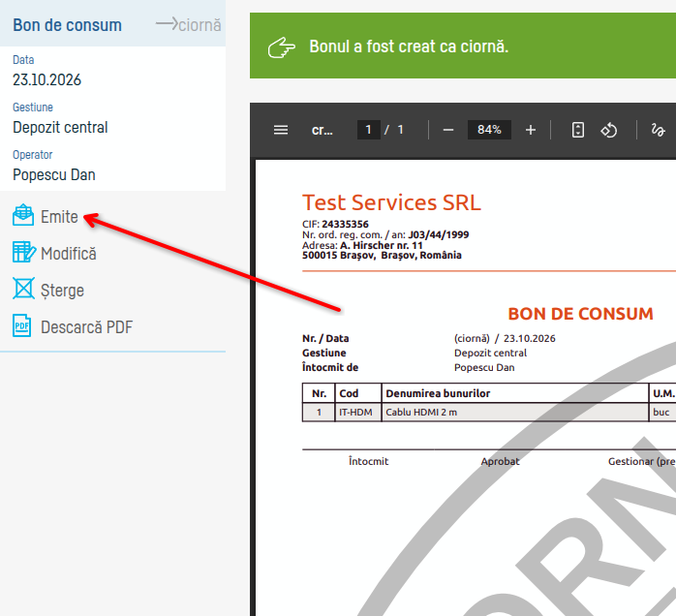
Task: Click the fit to page icon
Action: click(x=578, y=130)
